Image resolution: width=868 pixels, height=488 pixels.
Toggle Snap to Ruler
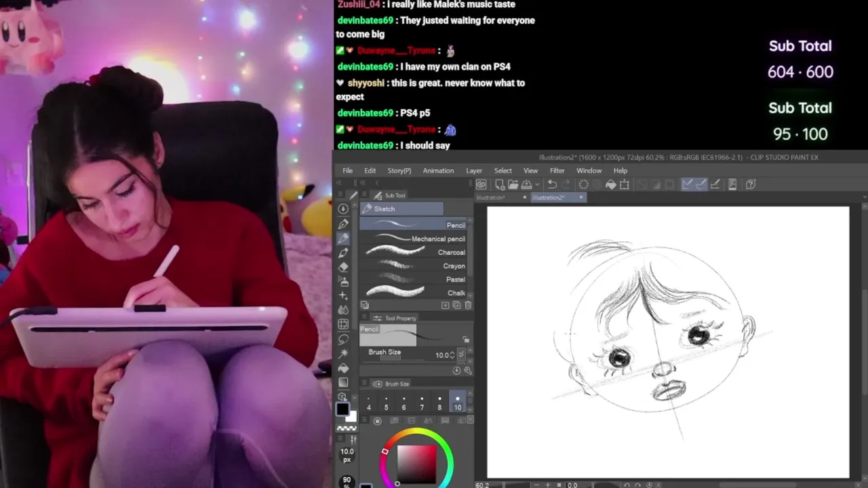686,184
